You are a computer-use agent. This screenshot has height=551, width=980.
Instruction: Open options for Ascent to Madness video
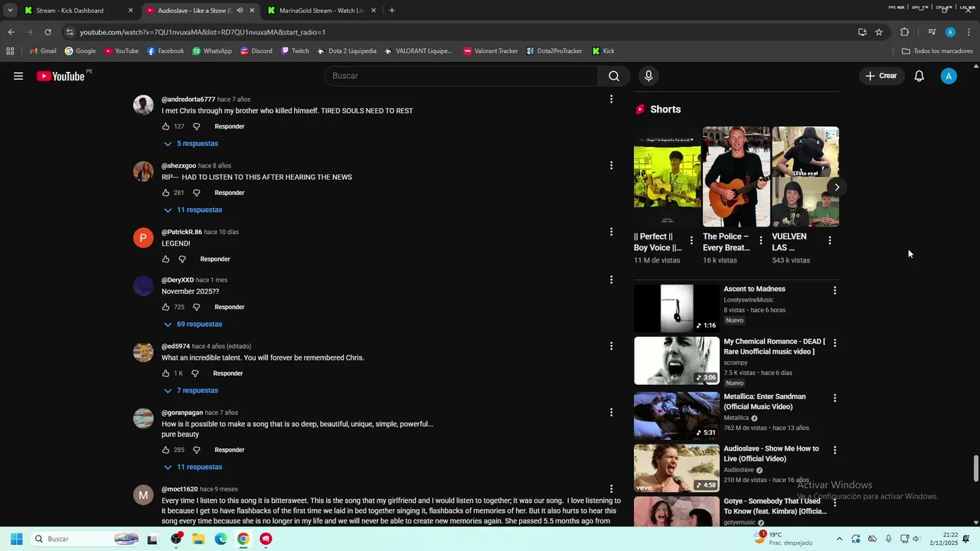pos(835,290)
